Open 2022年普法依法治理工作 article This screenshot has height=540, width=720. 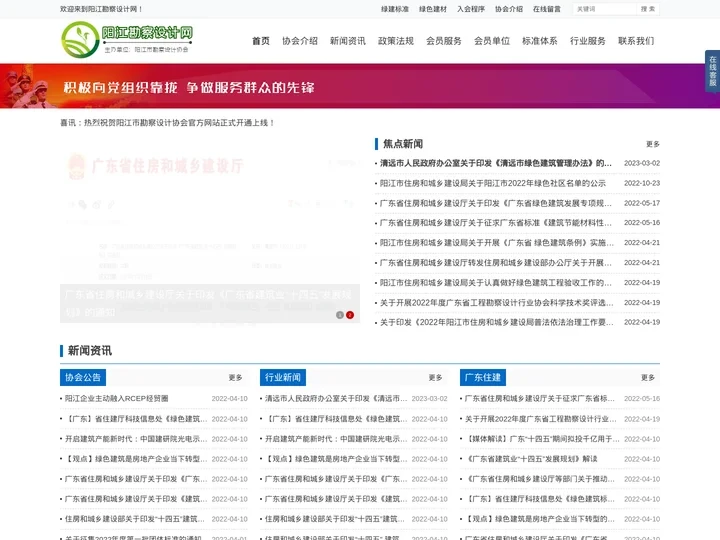(496, 322)
